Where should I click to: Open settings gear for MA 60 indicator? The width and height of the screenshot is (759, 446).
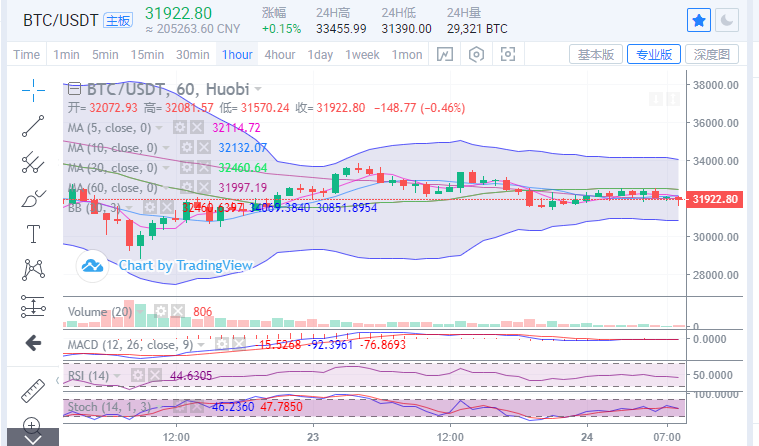pos(186,187)
